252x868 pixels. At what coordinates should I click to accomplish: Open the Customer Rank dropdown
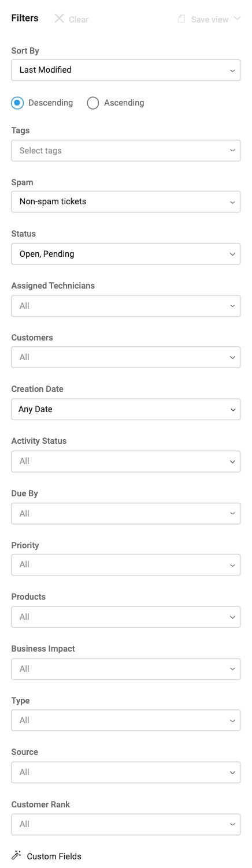pos(126,824)
